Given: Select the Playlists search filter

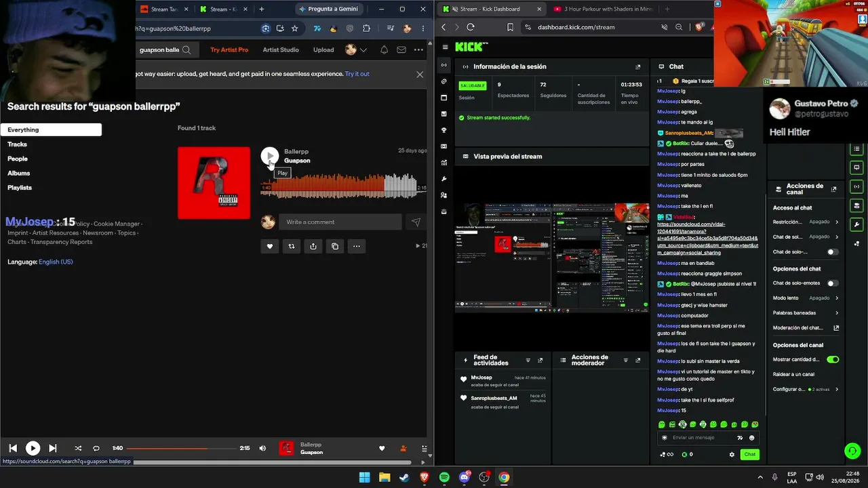Looking at the screenshot, I should pyautogui.click(x=20, y=188).
